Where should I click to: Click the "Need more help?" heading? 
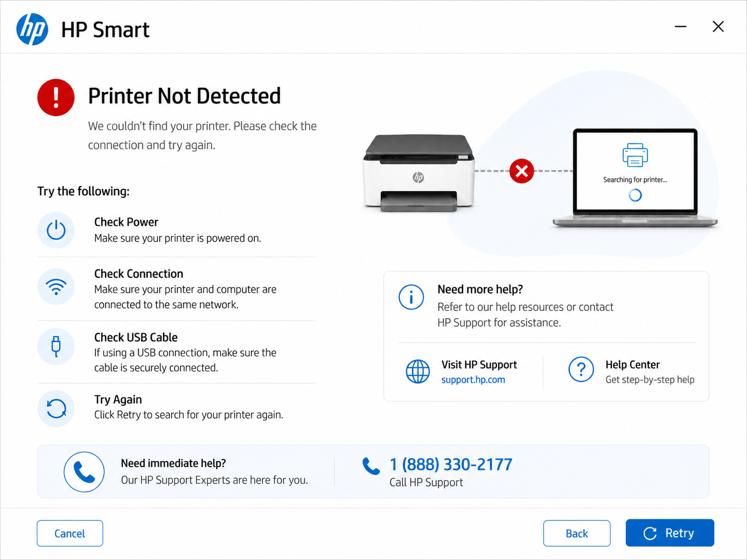pos(480,289)
